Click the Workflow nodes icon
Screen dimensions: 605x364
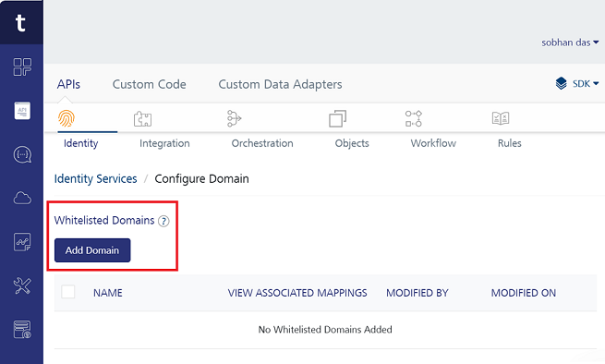(413, 118)
